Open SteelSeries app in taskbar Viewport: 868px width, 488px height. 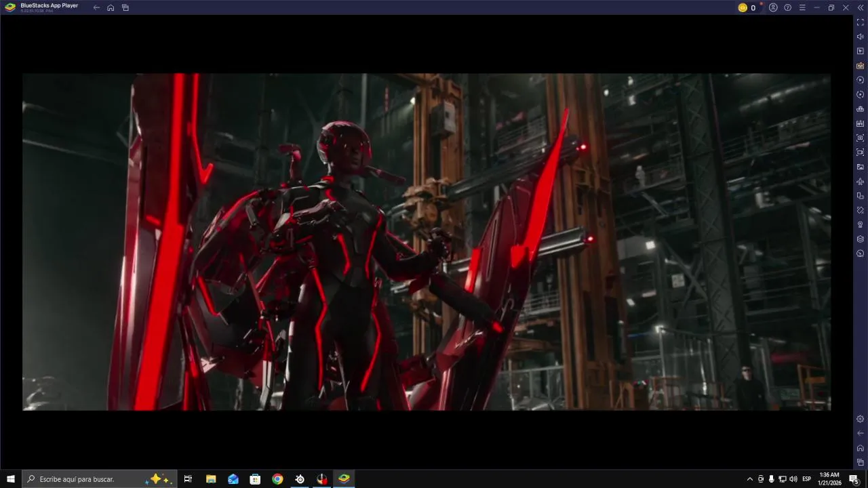tap(300, 479)
